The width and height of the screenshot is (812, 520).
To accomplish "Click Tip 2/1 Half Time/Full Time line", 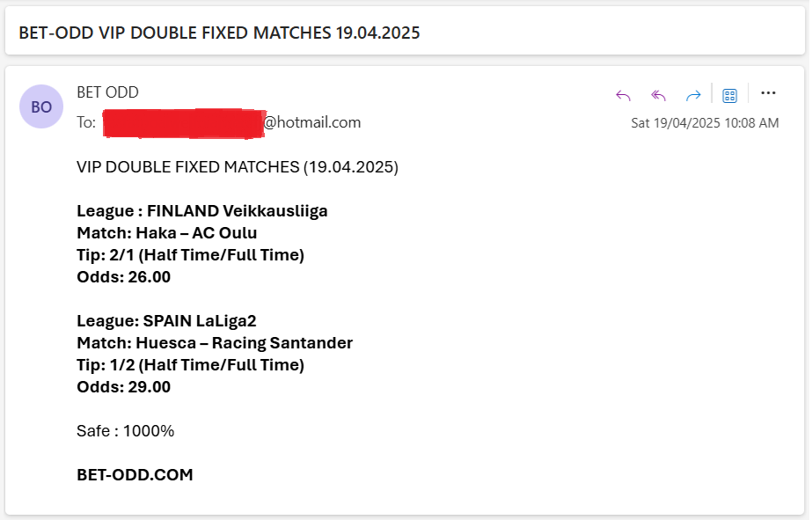I will (191, 255).
